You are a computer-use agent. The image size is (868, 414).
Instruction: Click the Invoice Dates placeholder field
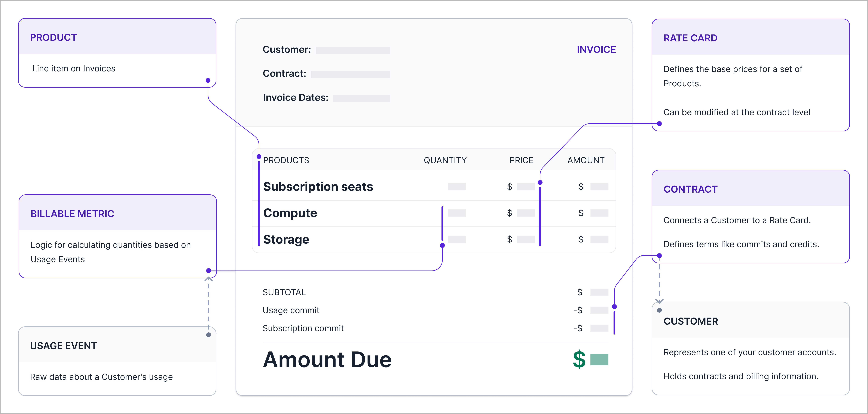coord(362,98)
